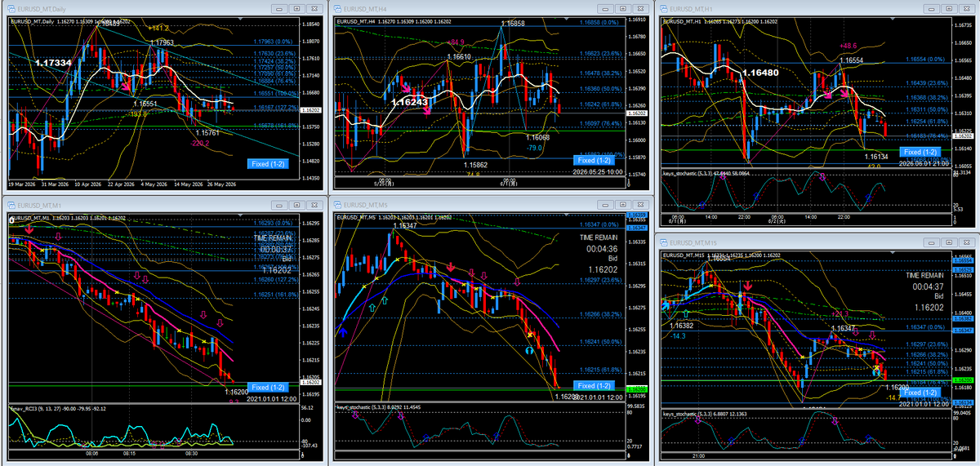Click the 1.16347 price tag on M5 axis
The width and height of the screenshot is (980, 466).
[637, 229]
